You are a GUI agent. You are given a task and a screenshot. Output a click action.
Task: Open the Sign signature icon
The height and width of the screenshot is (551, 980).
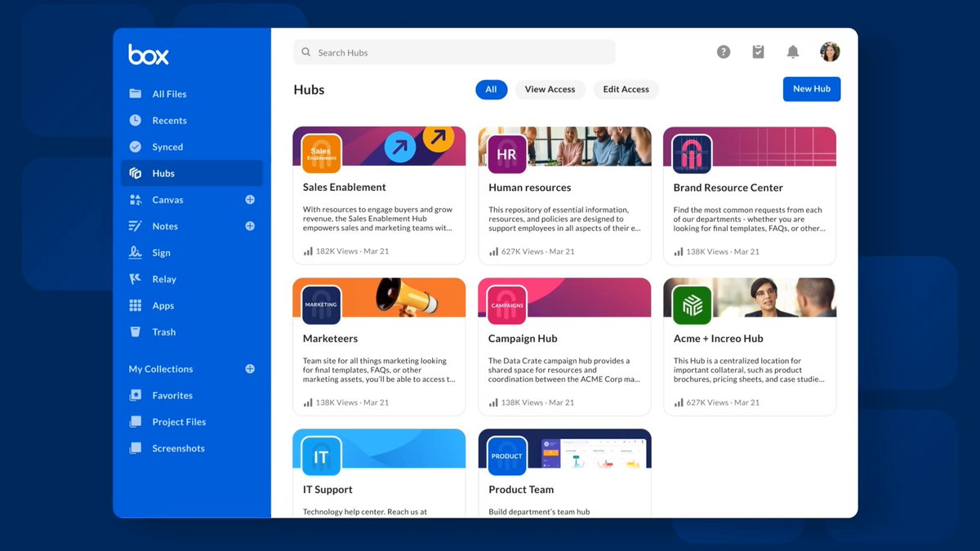click(x=136, y=252)
